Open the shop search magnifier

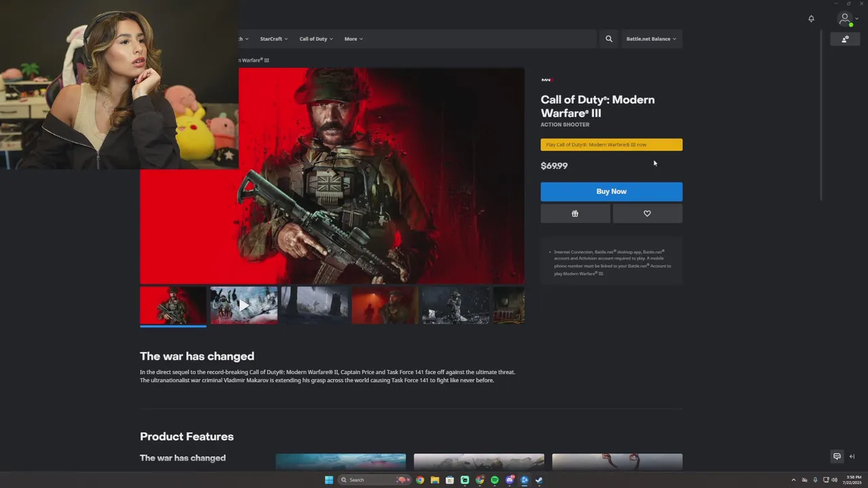pos(609,39)
